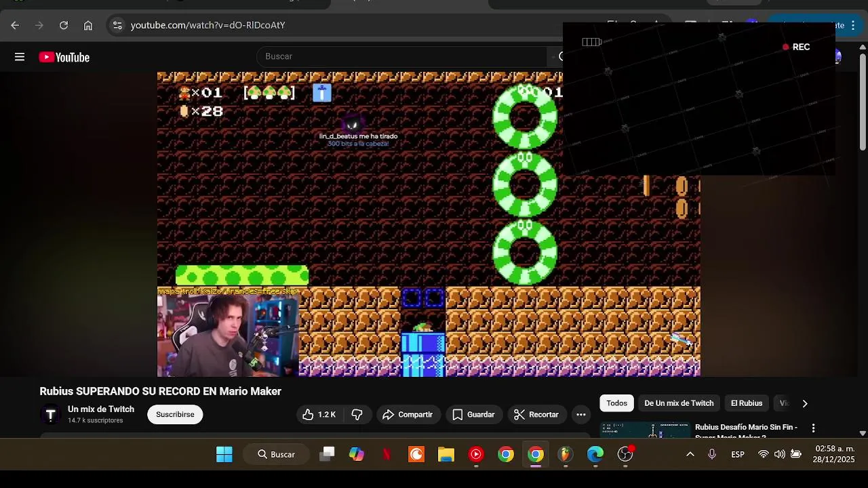Launch Copilot from the taskbar
The height and width of the screenshot is (488, 868).
(357, 454)
